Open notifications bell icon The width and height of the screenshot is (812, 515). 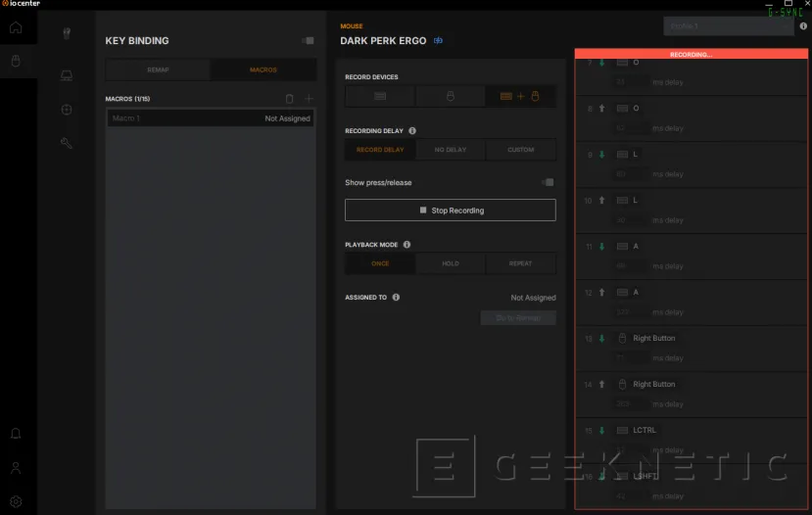16,434
